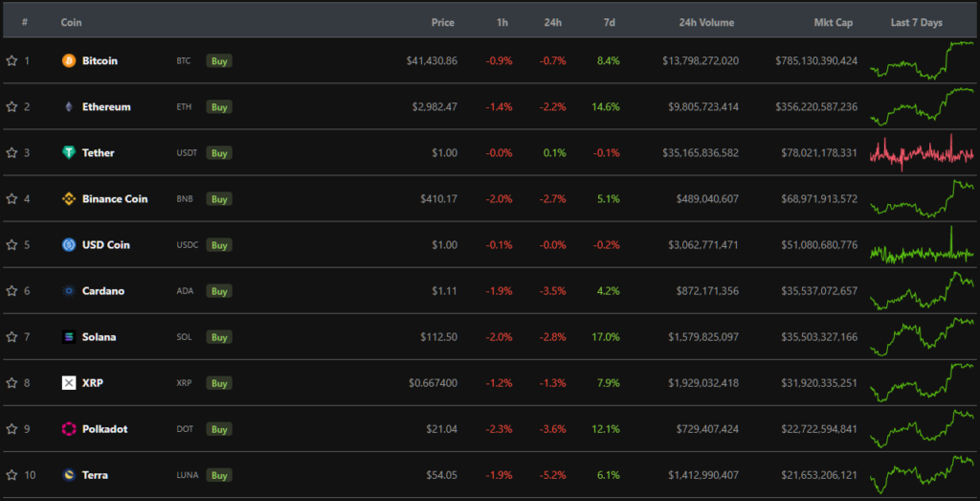This screenshot has height=501, width=980.
Task: Click the Ethereum diamond logo icon
Action: [68, 106]
